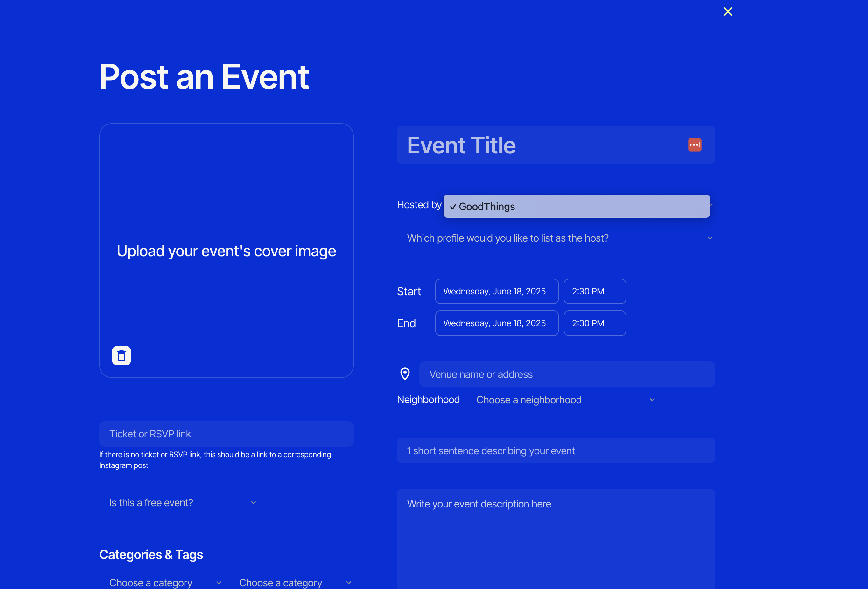Click the Ticket or RSVP link field
Screen dimensions: 868x589
tap(226, 434)
